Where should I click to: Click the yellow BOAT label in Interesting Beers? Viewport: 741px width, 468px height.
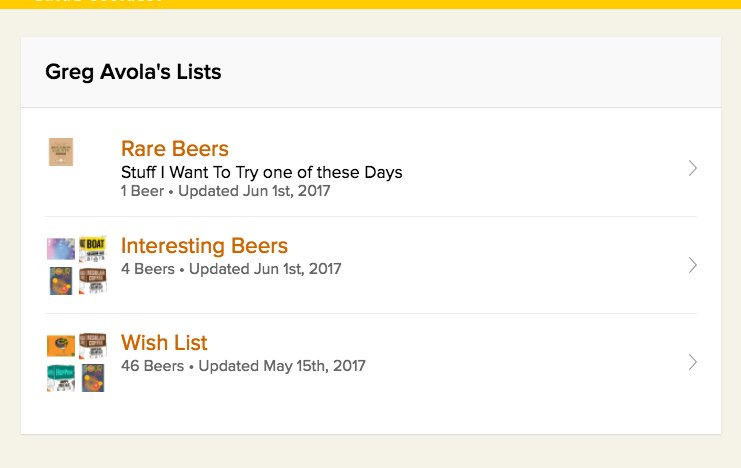coord(93,249)
